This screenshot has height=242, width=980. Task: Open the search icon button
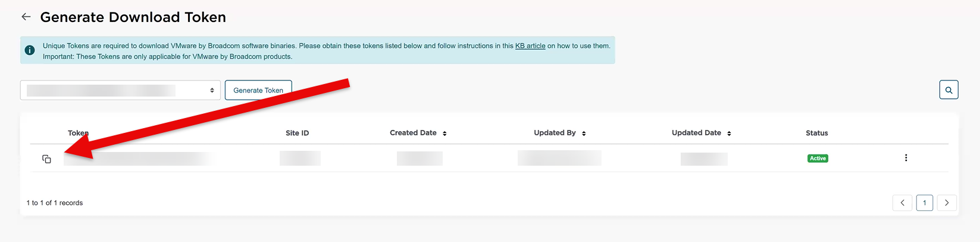point(948,90)
